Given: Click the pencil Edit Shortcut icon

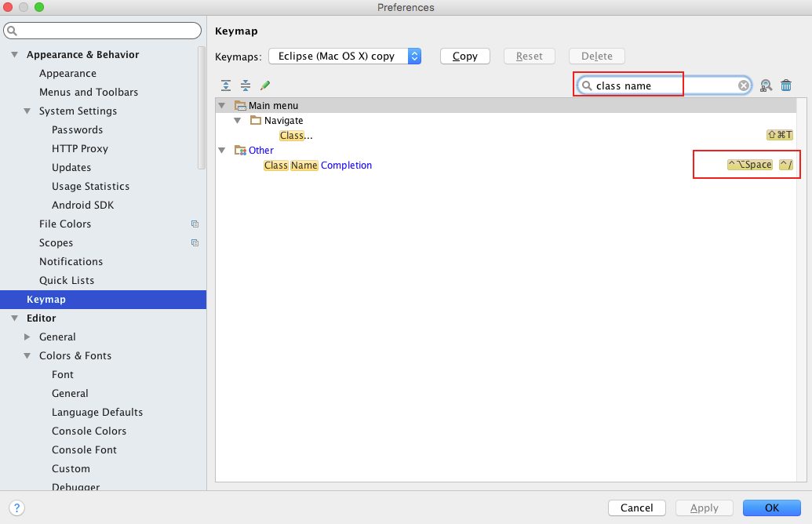Looking at the screenshot, I should coord(265,86).
